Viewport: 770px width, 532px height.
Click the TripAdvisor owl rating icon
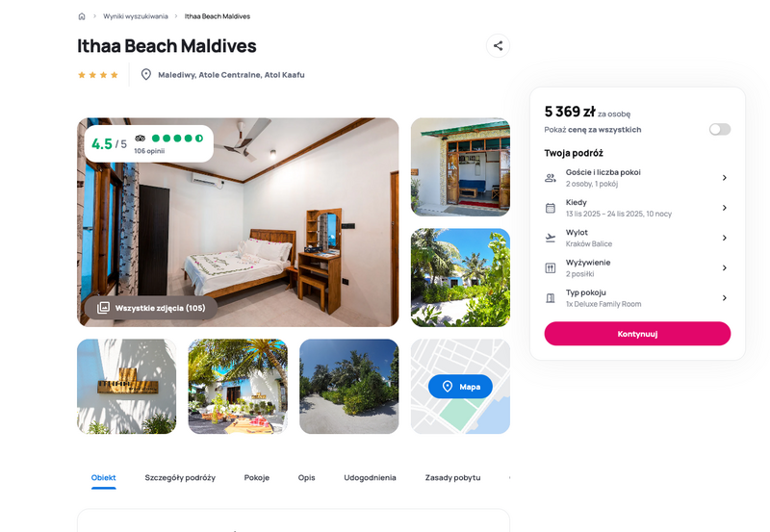[x=140, y=139]
